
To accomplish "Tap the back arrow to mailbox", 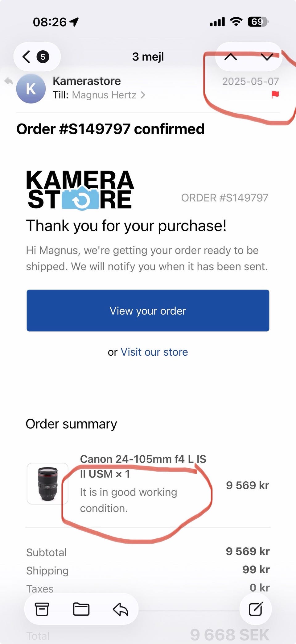I will click(x=27, y=57).
